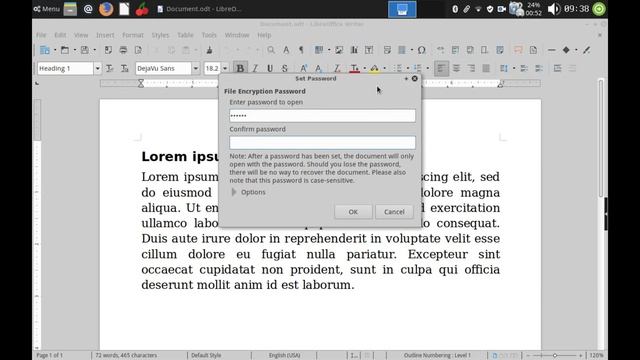The width and height of the screenshot is (640, 360).
Task: Click the Insert Text Box icon
Action: [369, 50]
